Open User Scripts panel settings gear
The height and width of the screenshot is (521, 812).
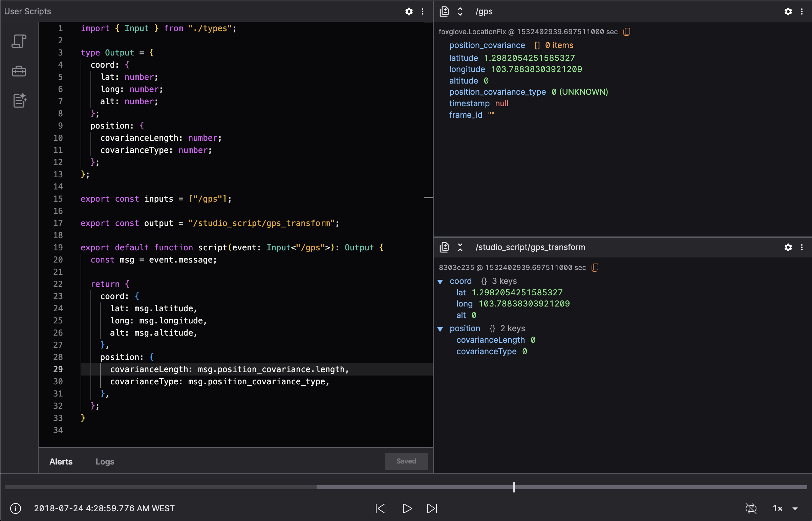pos(409,12)
